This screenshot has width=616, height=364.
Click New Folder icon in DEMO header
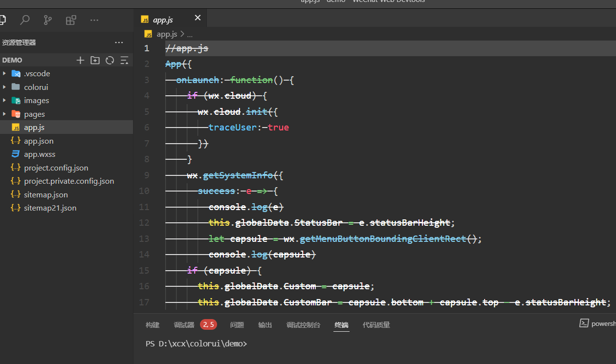95,60
